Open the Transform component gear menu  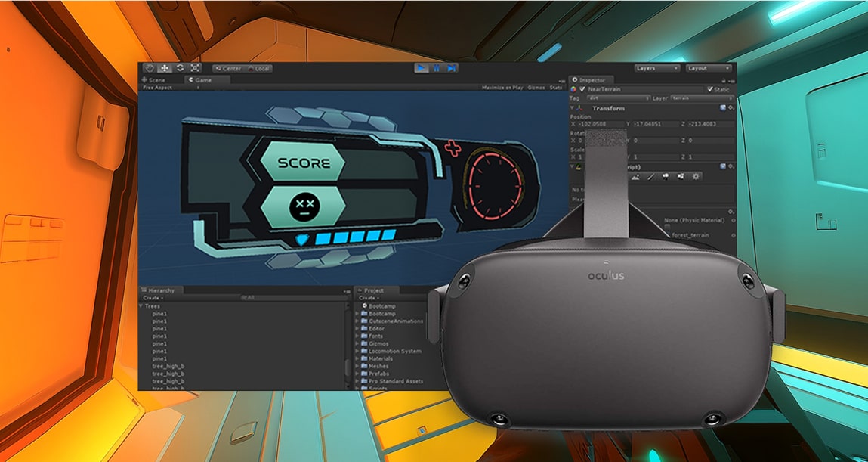coord(731,108)
